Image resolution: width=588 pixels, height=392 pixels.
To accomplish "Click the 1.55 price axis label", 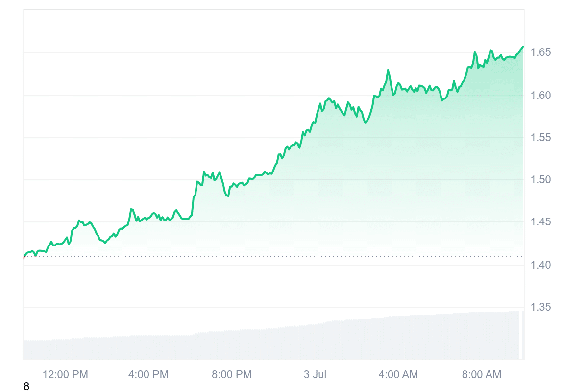I will [x=542, y=138].
